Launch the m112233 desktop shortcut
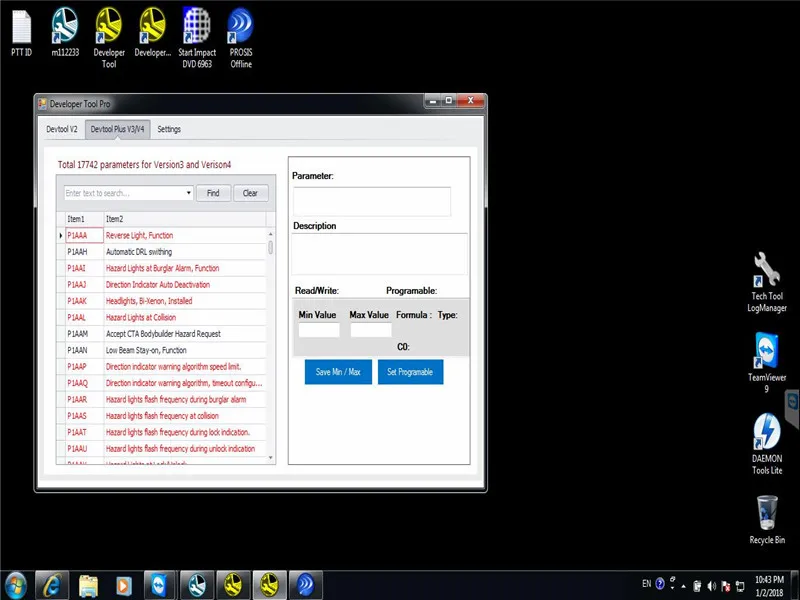Image resolution: width=800 pixels, height=600 pixels. (x=65, y=32)
